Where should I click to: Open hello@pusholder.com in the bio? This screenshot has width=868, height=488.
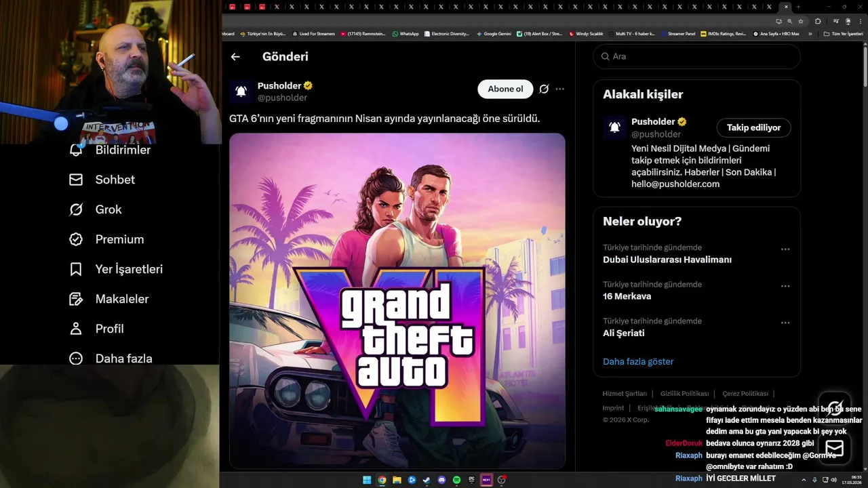tap(675, 184)
